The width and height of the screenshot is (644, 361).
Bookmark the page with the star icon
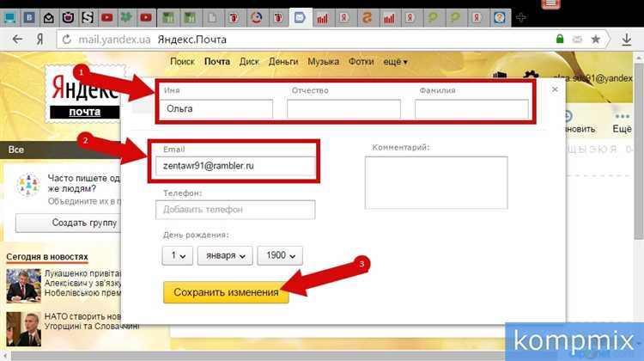[595, 40]
